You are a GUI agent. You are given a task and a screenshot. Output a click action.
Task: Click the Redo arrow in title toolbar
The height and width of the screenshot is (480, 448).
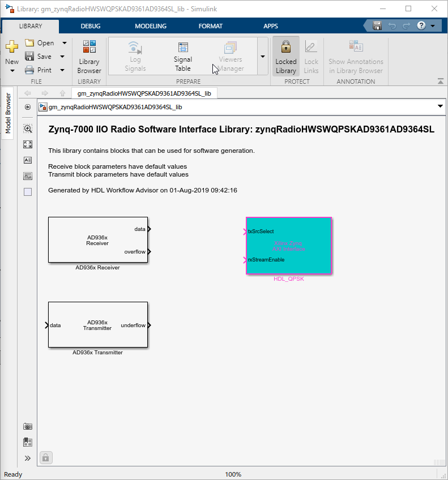[406, 26]
